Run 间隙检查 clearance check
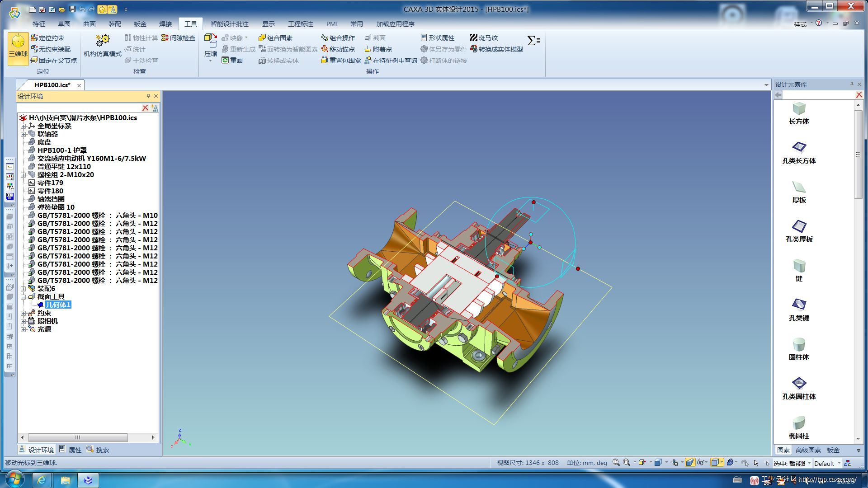This screenshot has width=868, height=488. [x=179, y=38]
